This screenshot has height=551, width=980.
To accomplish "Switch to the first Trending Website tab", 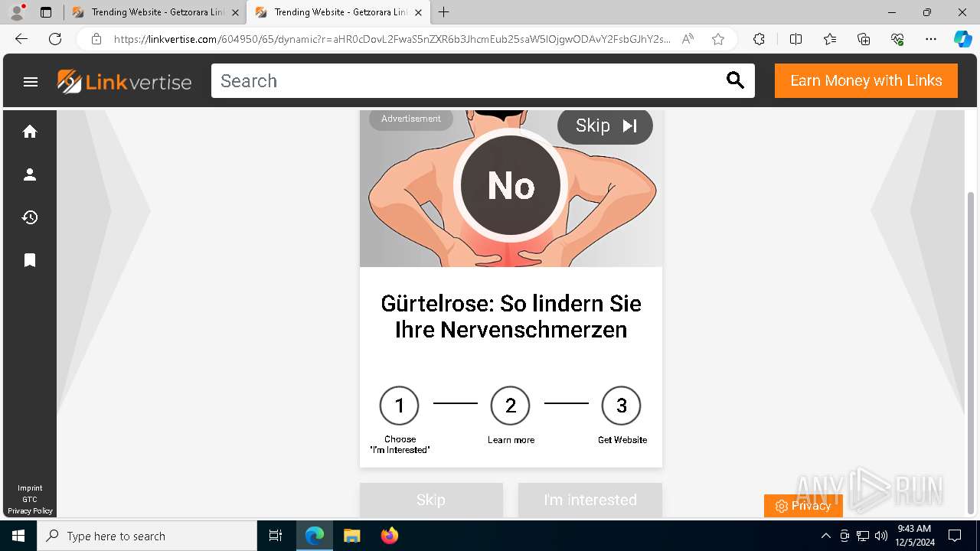I will (x=155, y=12).
